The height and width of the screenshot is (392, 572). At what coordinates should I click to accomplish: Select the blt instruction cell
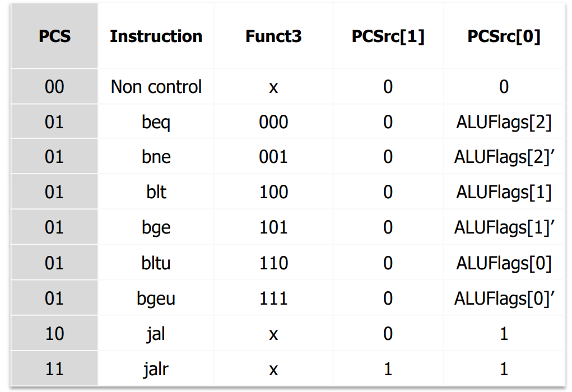click(x=156, y=193)
